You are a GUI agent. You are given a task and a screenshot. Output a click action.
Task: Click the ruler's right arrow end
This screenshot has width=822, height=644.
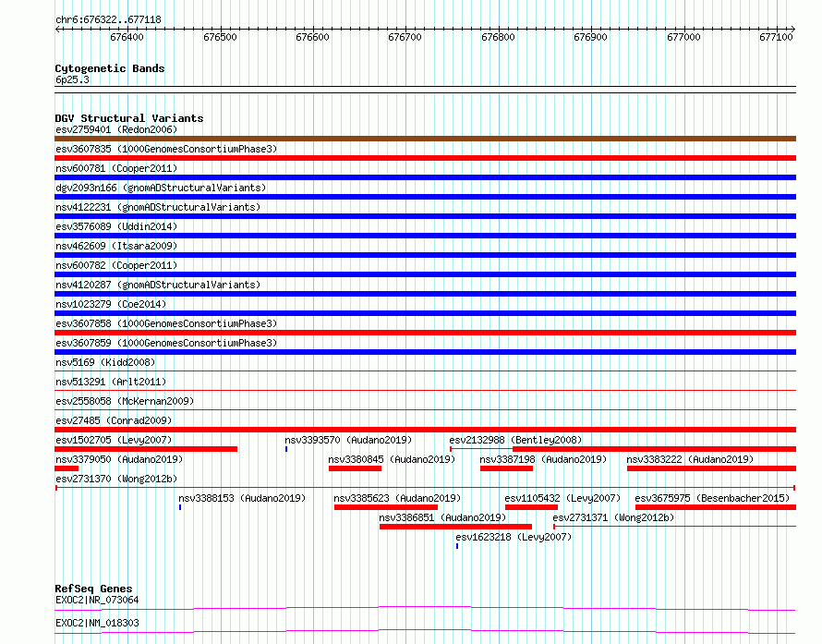[793, 30]
